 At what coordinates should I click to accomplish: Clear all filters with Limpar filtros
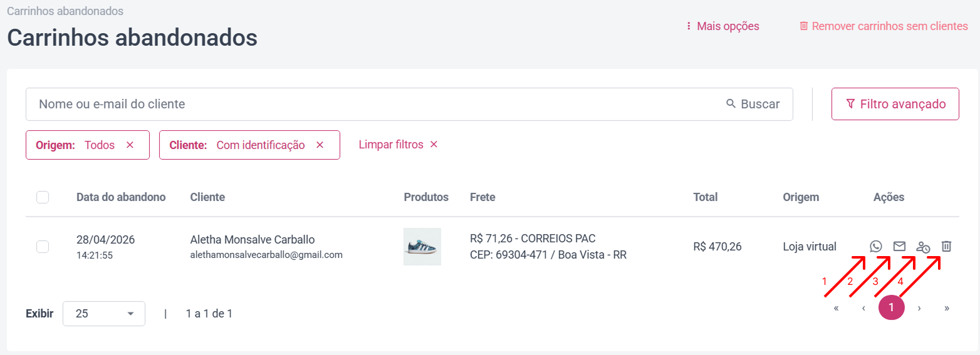(398, 145)
